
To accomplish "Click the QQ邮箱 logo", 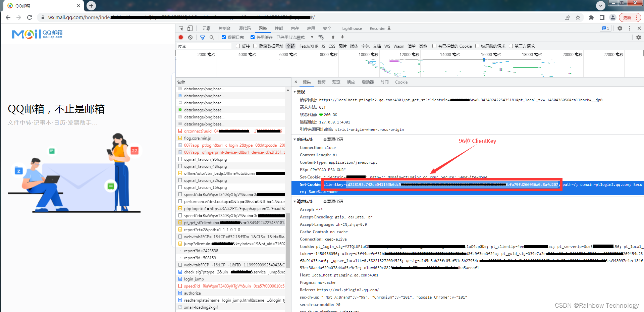I will pyautogui.click(x=37, y=34).
